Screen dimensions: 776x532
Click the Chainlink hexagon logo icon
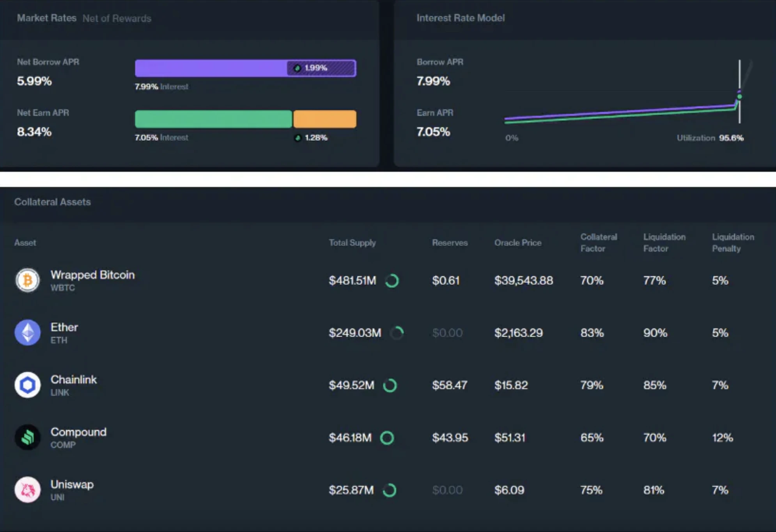pos(27,385)
